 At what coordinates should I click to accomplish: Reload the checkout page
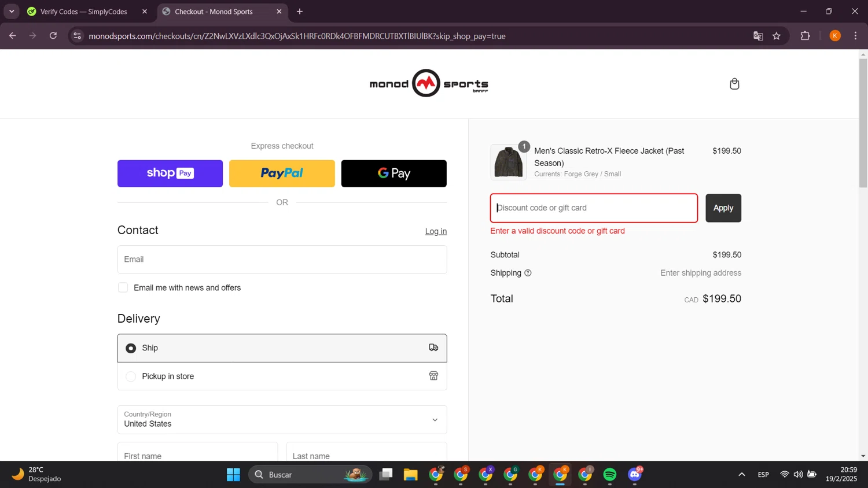pyautogui.click(x=53, y=36)
